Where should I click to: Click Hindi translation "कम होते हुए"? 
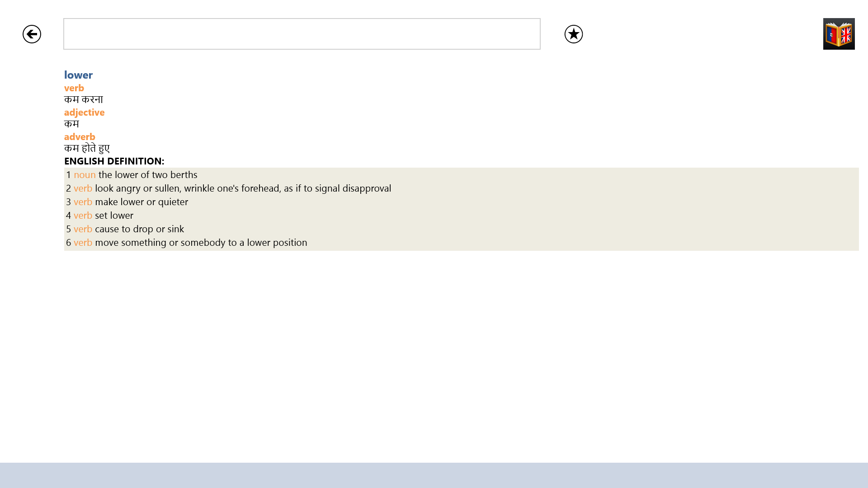pos(87,149)
